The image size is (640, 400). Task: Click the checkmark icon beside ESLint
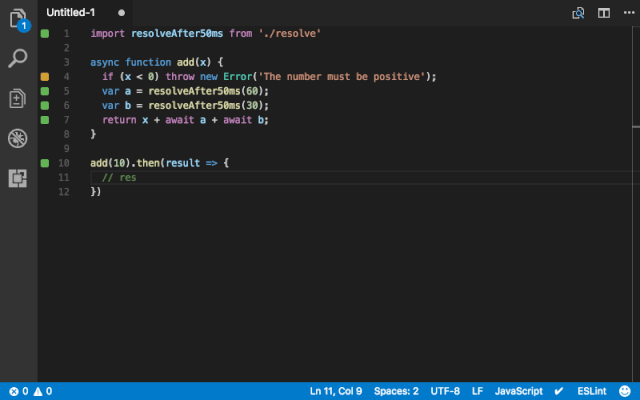tap(559, 391)
